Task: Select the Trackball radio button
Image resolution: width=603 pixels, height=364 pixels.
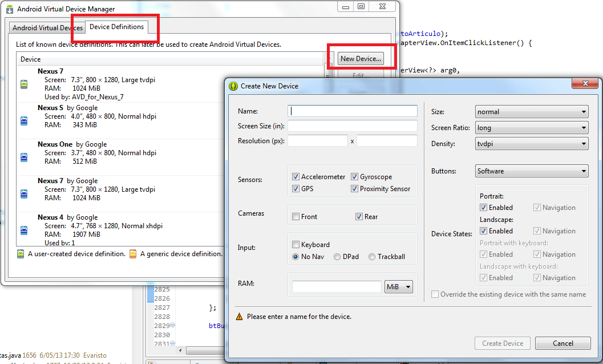Action: click(372, 257)
